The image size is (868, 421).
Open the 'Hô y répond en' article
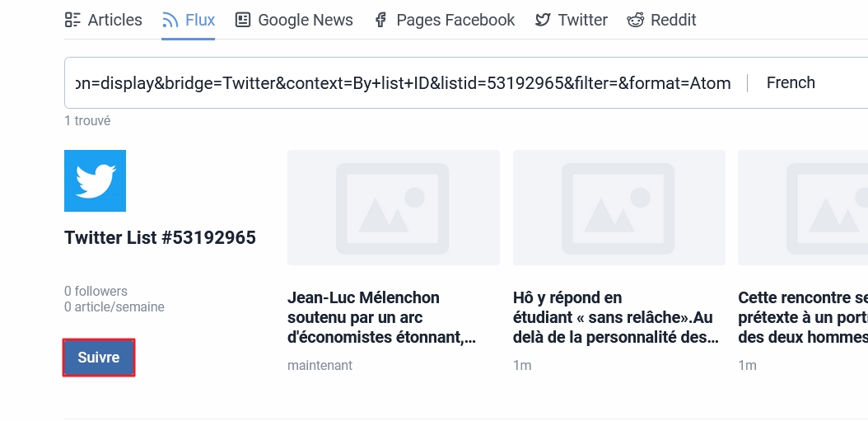tap(616, 317)
